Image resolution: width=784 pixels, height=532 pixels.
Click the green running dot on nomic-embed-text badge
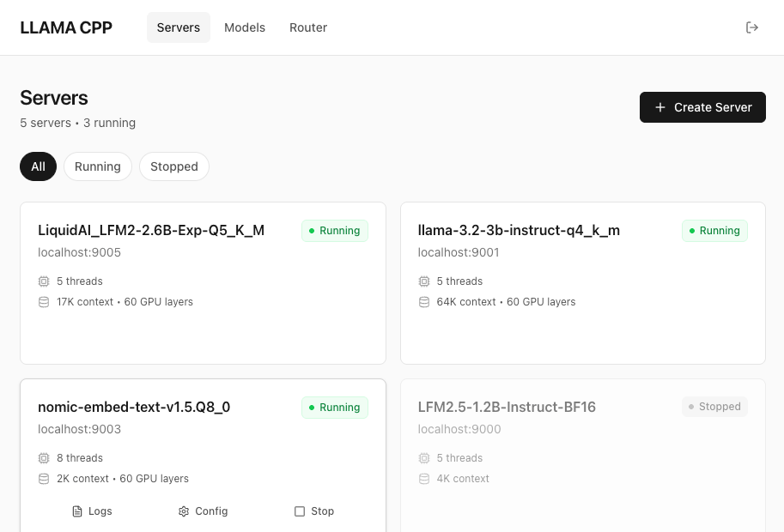click(x=311, y=407)
